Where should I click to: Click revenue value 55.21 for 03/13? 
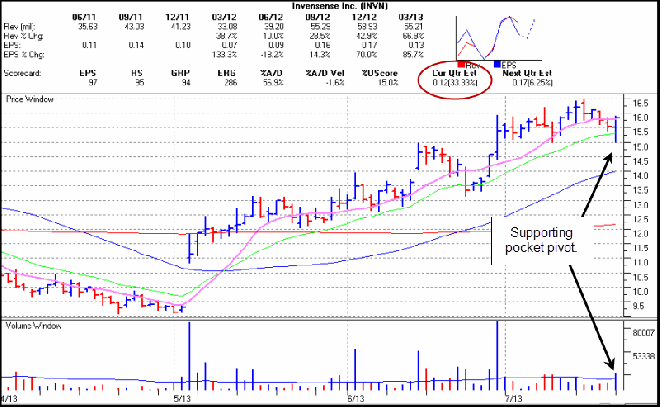point(415,27)
